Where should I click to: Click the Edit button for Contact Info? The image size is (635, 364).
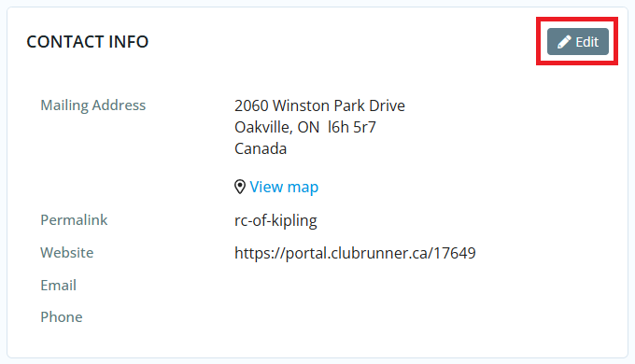point(577,41)
